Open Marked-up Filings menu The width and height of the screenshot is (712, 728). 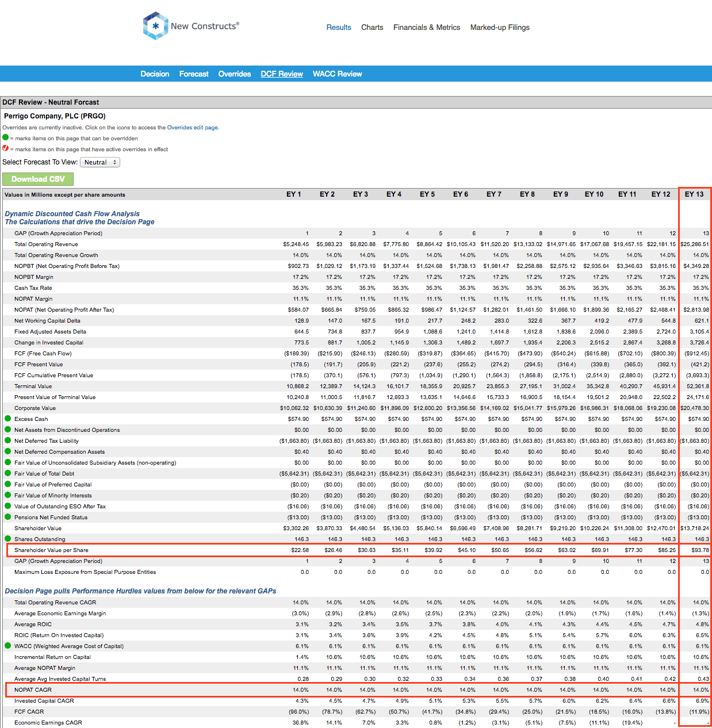click(500, 27)
